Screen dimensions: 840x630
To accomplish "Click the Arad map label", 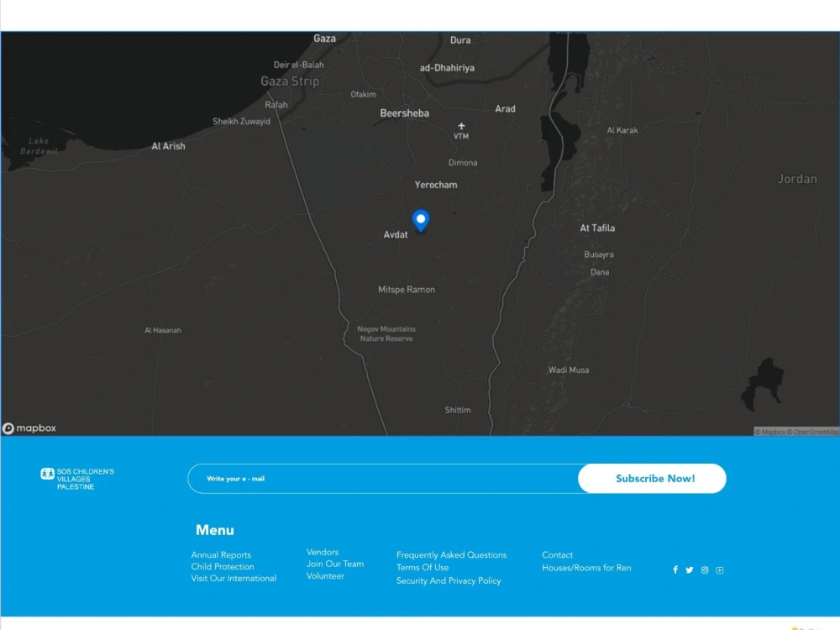I will pyautogui.click(x=505, y=108).
